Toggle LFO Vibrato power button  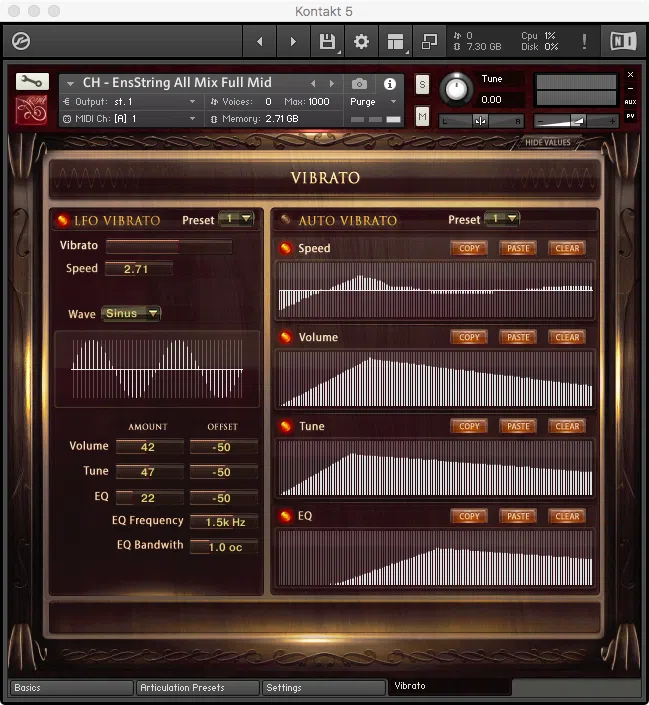pyautogui.click(x=63, y=220)
